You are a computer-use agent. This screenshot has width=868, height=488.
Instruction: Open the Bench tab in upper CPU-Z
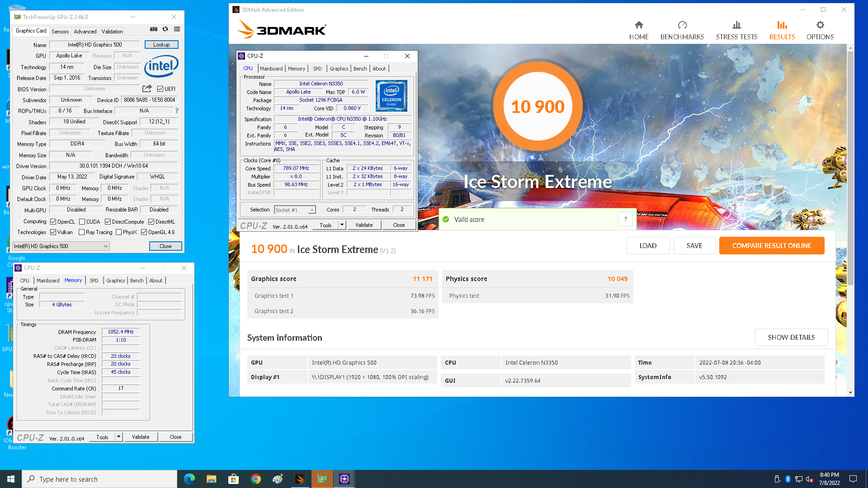(x=360, y=69)
